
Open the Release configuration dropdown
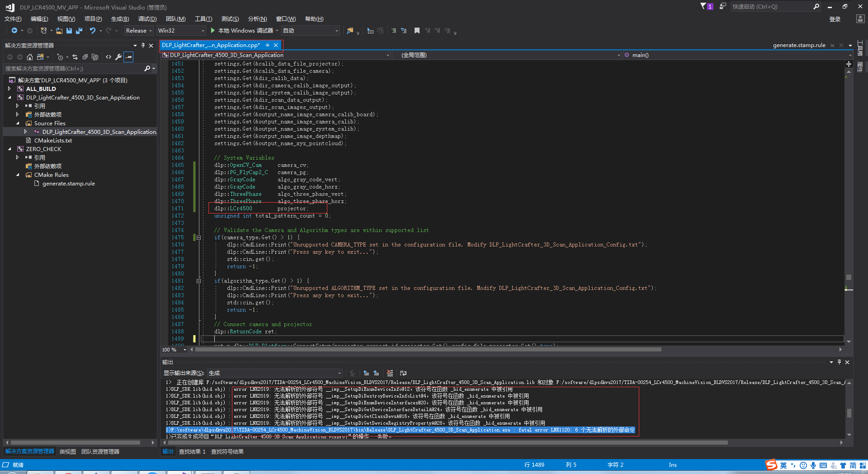(139, 31)
